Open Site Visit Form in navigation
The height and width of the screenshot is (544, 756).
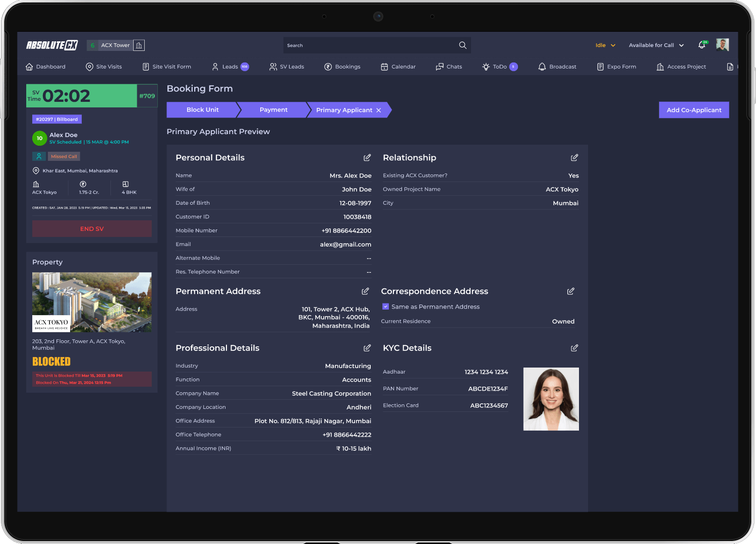click(166, 67)
